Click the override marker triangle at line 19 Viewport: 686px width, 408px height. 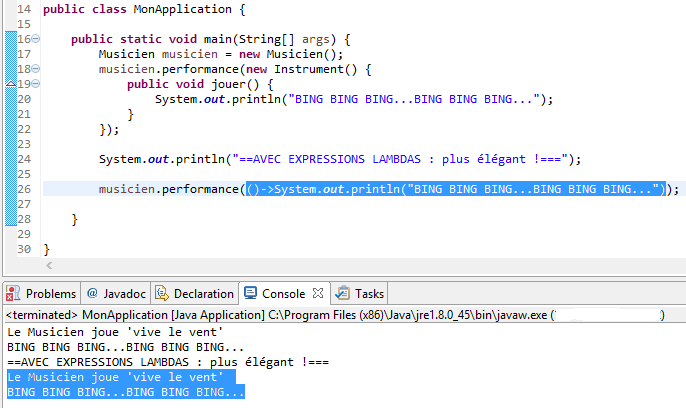point(7,84)
